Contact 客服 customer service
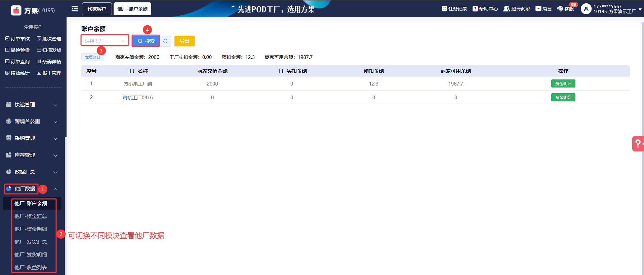This screenshot has height=275, width=644. coord(565,9)
